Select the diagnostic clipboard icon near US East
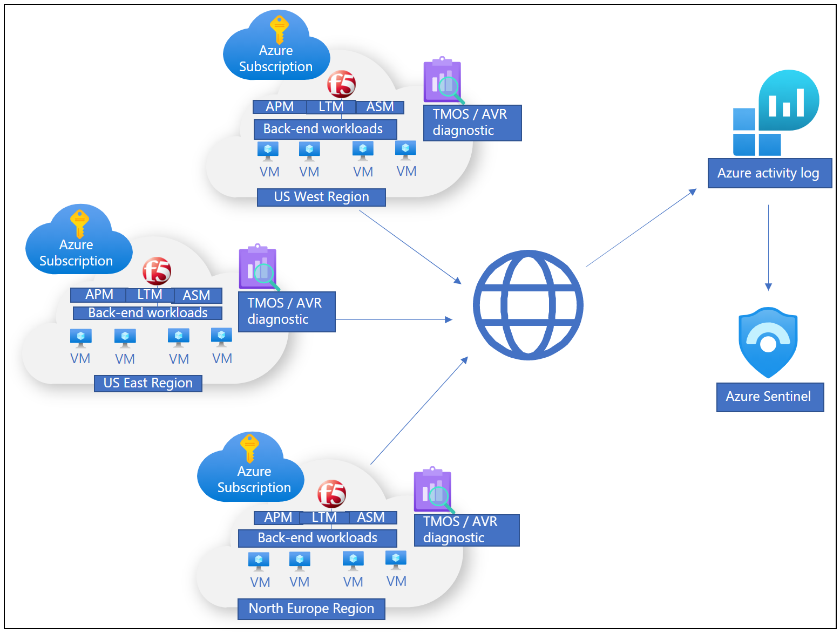The image size is (840, 634). (x=259, y=268)
